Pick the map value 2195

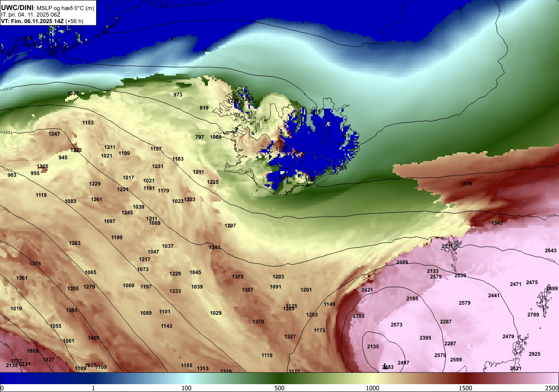click(x=412, y=299)
